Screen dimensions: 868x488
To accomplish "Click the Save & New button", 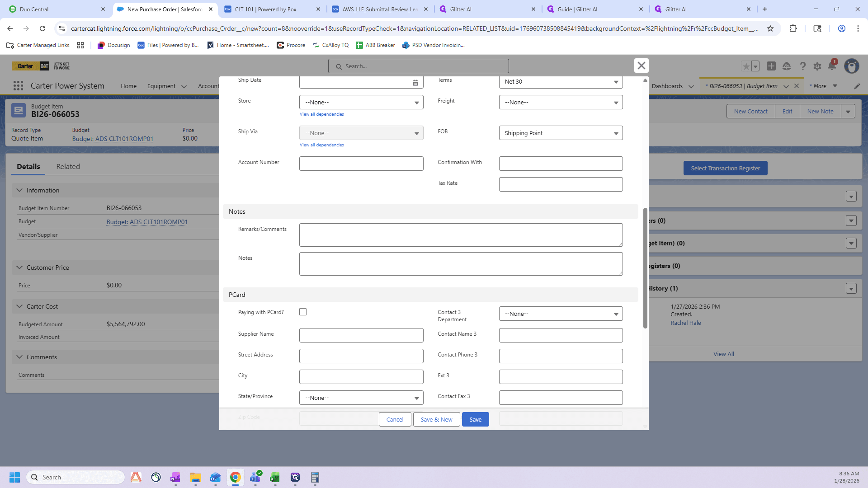I will click(436, 419).
